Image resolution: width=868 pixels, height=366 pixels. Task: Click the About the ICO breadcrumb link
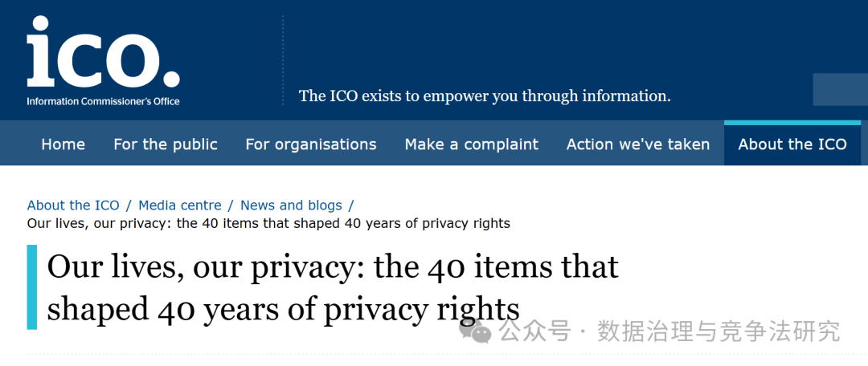[x=73, y=205]
